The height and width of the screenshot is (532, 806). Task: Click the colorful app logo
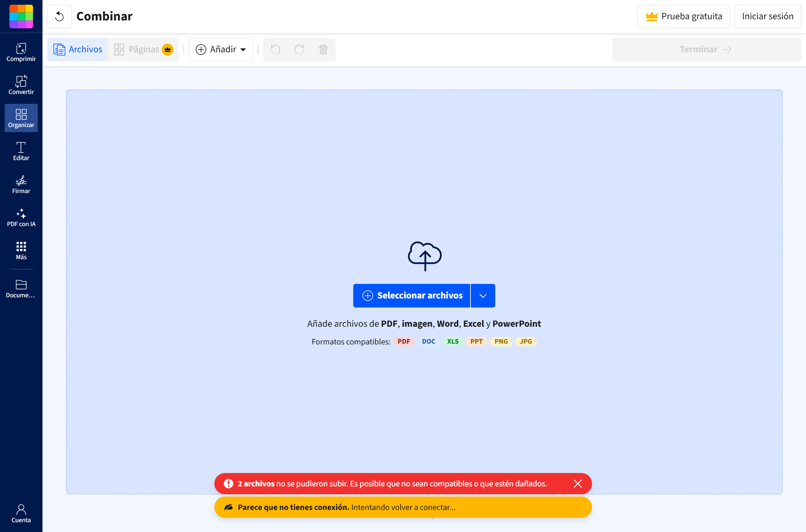click(21, 17)
